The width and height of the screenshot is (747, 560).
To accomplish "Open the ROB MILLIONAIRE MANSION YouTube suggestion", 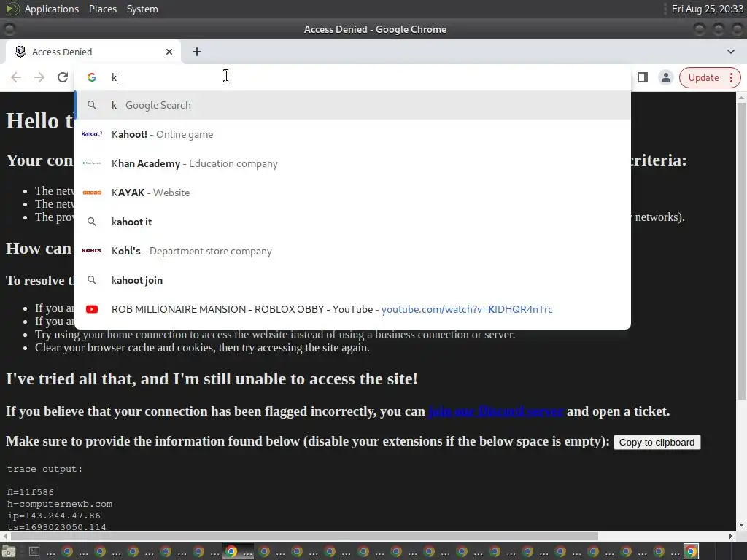I will click(352, 309).
